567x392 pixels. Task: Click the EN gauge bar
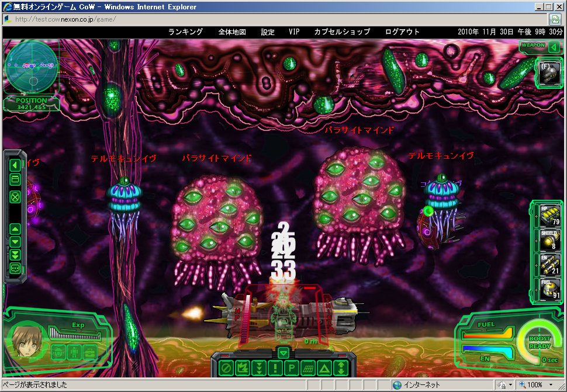(488, 351)
